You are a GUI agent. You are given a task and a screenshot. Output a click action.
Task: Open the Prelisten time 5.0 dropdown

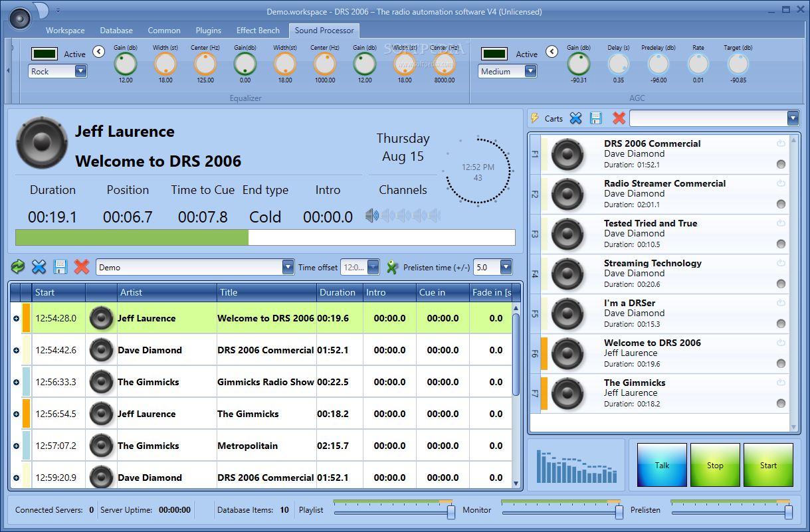[506, 267]
